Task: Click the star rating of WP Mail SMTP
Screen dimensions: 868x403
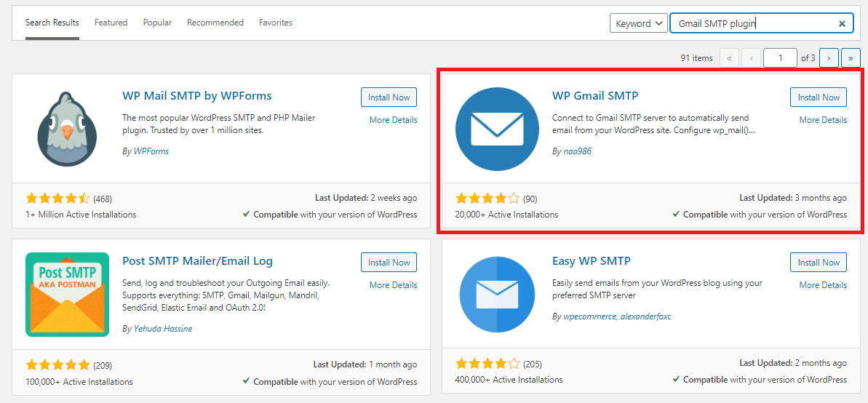Action: (x=57, y=198)
